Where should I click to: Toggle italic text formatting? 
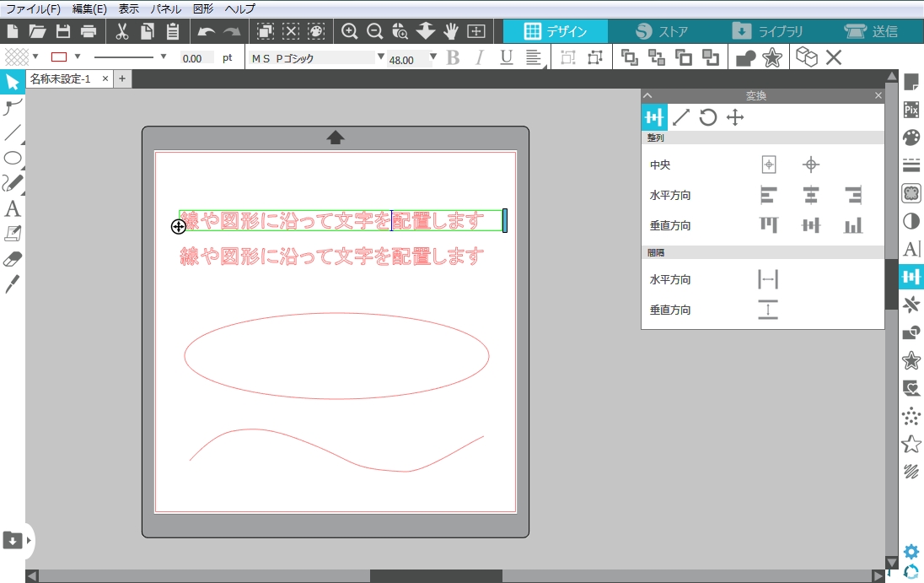pyautogui.click(x=480, y=57)
